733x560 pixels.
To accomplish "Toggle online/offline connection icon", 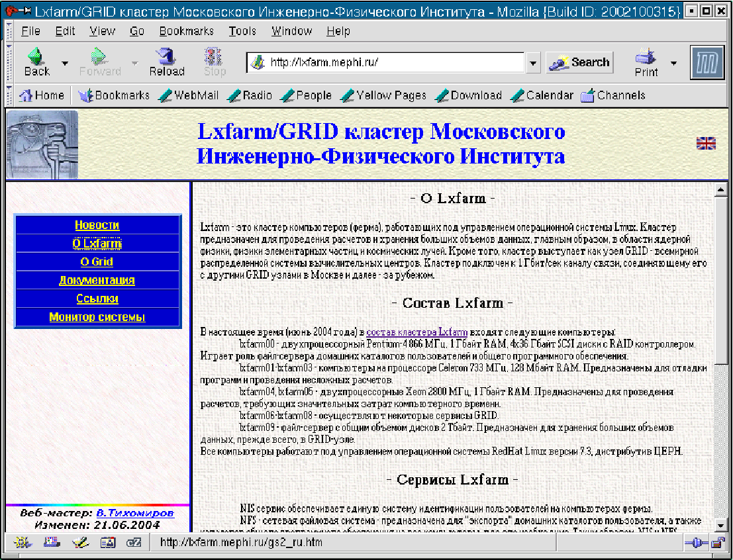I will coord(696,543).
